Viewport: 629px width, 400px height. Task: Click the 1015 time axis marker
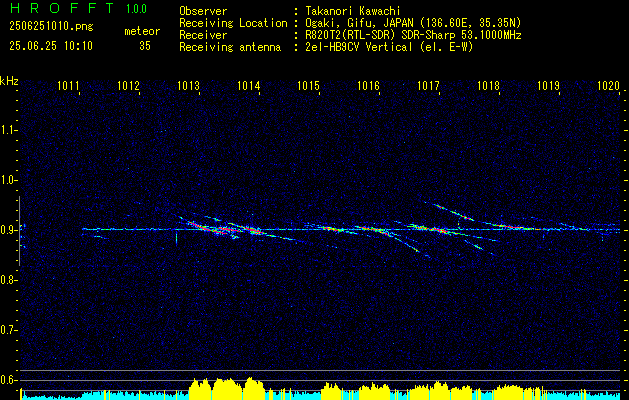coord(308,85)
